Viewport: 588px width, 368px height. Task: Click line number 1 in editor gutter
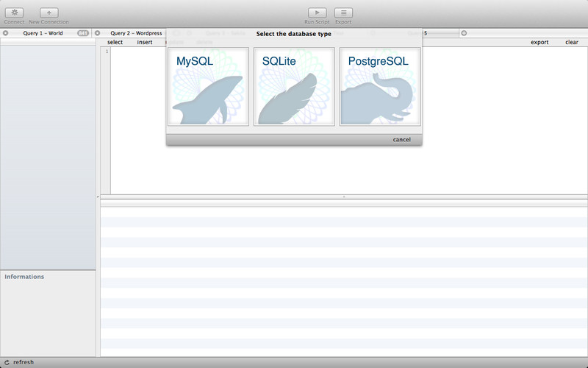click(107, 52)
